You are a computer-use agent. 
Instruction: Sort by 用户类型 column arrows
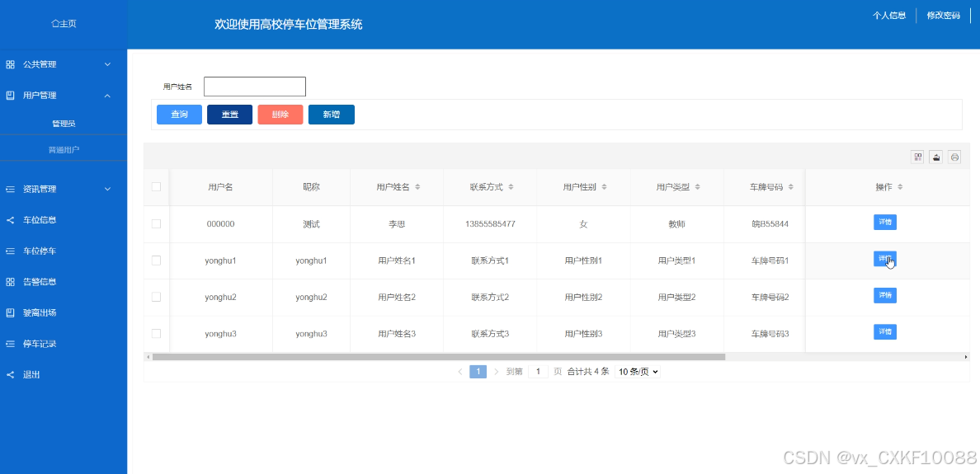point(698,187)
